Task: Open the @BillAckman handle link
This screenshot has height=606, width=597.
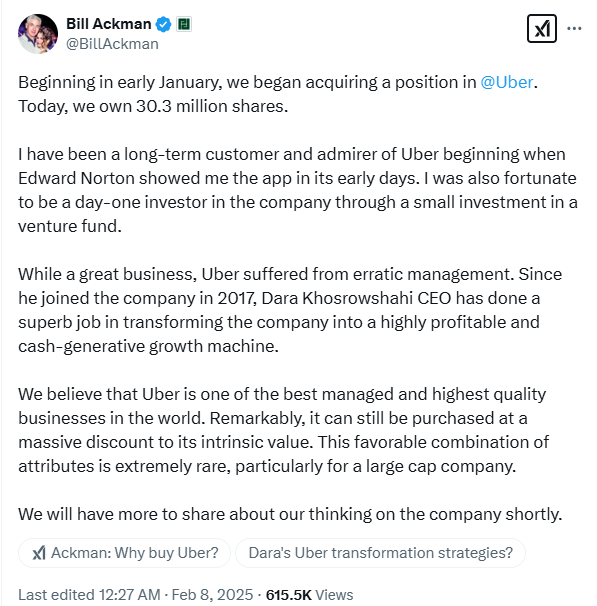Action: click(x=112, y=44)
